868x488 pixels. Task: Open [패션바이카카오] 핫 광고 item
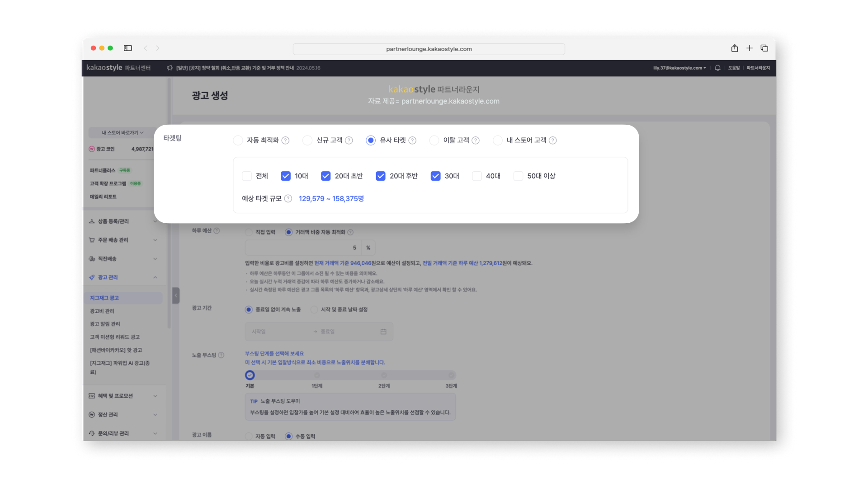point(116,350)
